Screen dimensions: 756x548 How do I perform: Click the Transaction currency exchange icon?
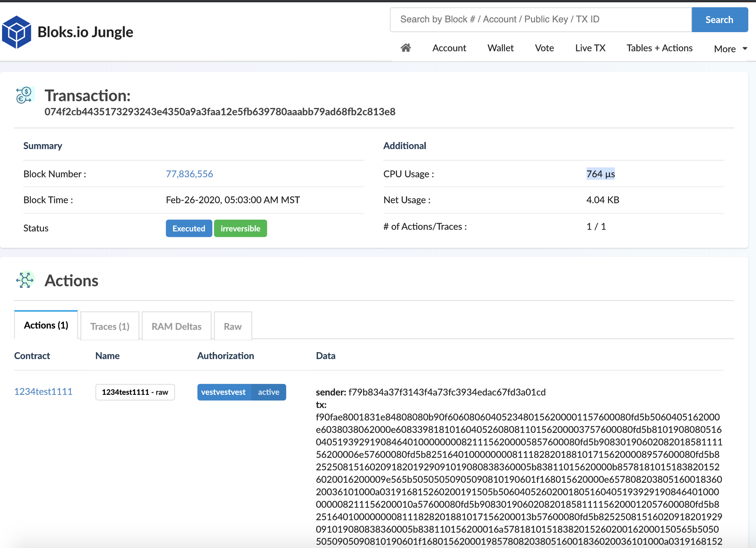click(x=24, y=95)
